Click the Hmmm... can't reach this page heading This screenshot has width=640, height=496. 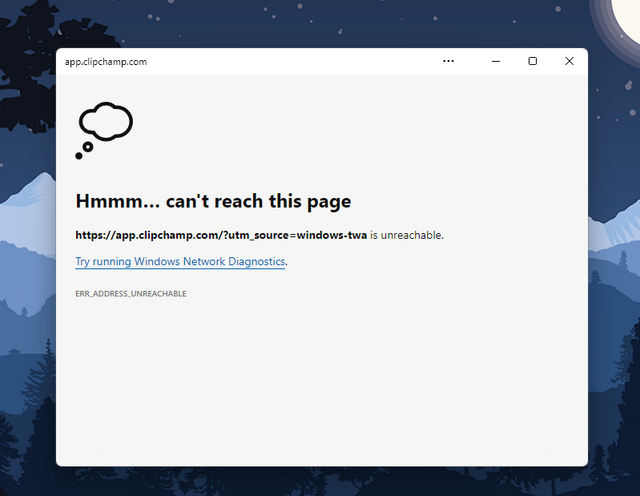click(x=213, y=201)
